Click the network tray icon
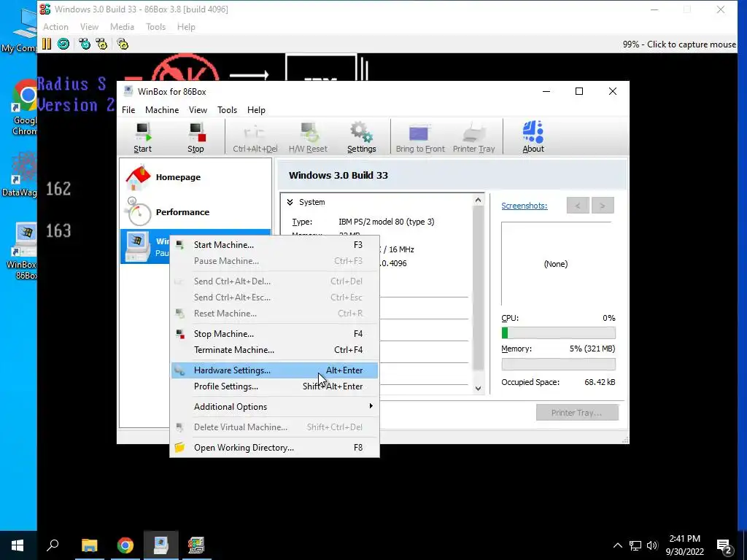The width and height of the screenshot is (747, 560). click(635, 545)
